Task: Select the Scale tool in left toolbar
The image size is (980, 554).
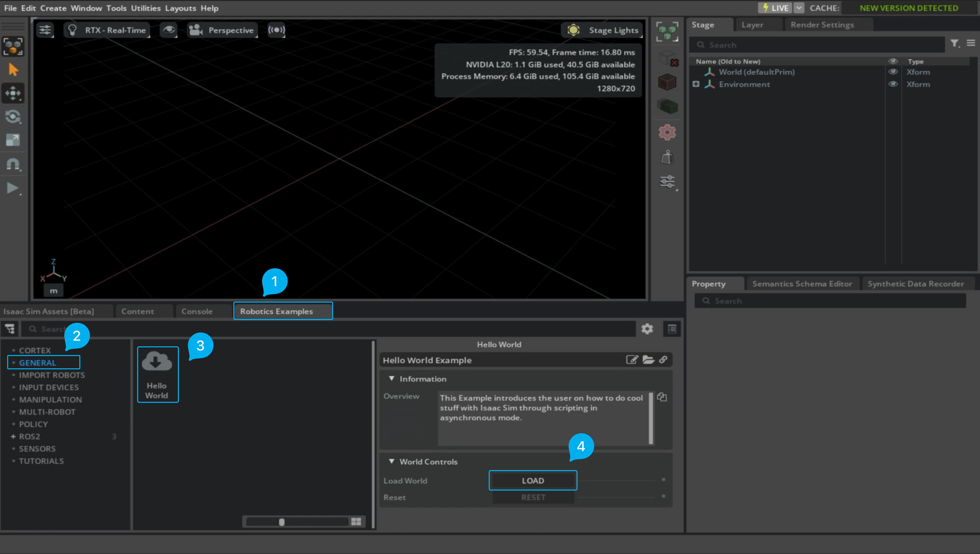Action: click(13, 140)
